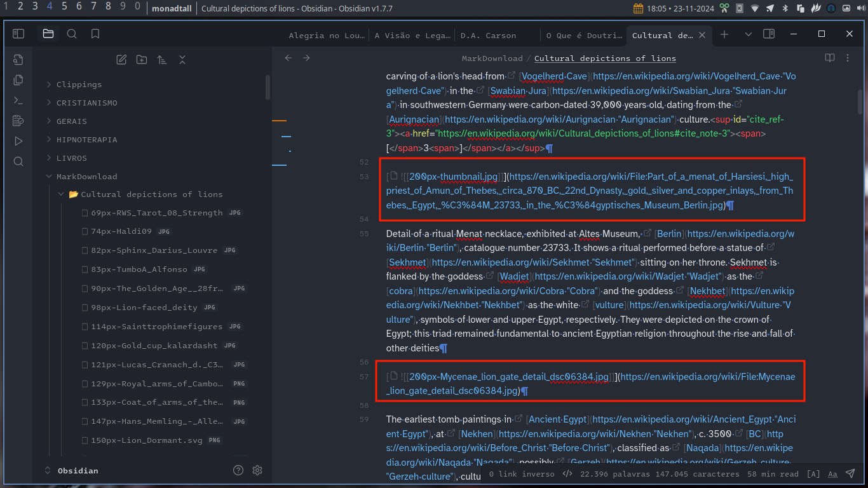The height and width of the screenshot is (488, 868).
Task: Click the calendar clock in system bar
Action: (x=674, y=8)
